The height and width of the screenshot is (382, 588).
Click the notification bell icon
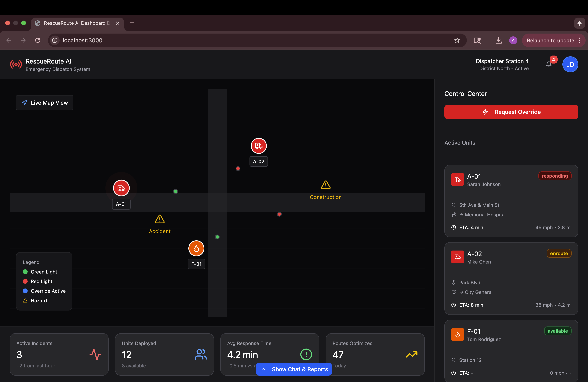click(x=548, y=64)
